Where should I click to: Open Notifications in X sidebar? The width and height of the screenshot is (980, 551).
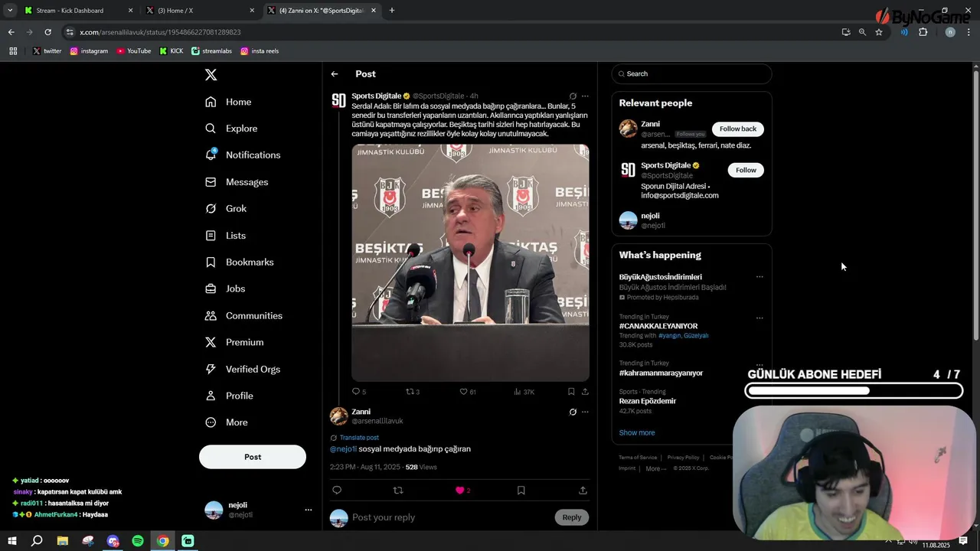[243, 155]
